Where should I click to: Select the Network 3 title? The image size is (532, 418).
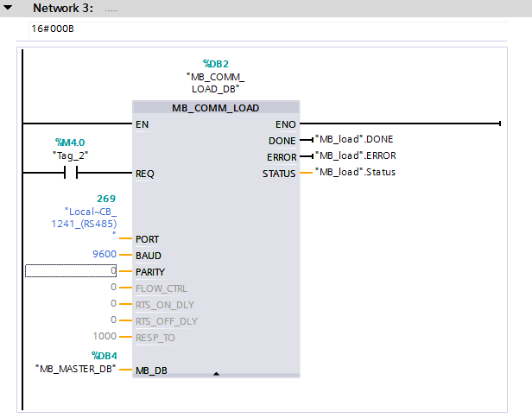pyautogui.click(x=63, y=8)
